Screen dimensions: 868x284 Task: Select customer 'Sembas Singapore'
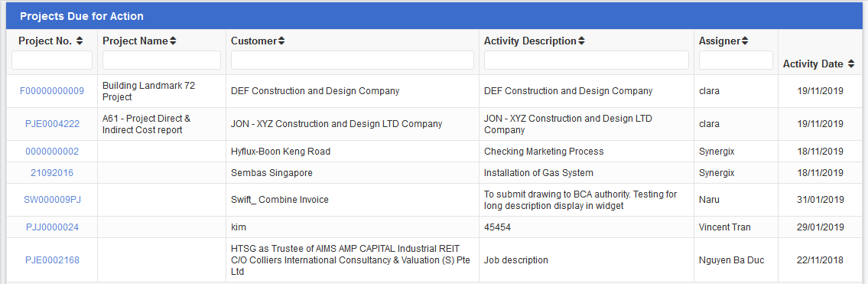[x=271, y=173]
